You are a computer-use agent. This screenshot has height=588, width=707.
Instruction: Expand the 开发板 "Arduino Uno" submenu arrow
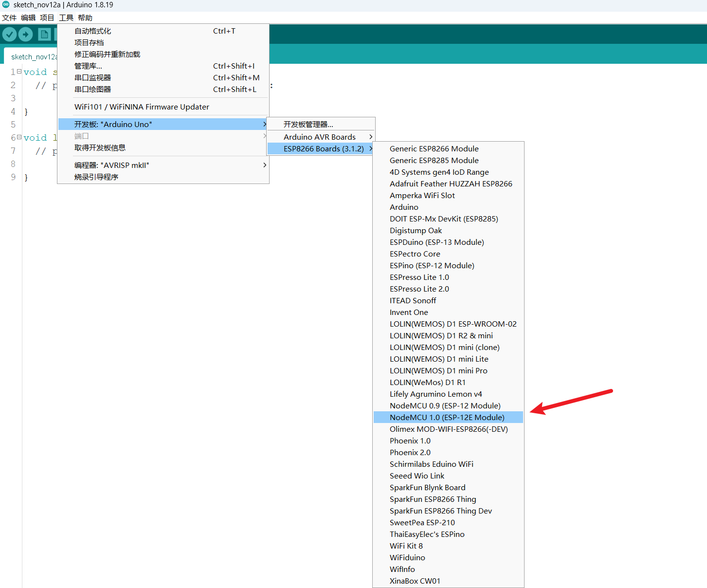point(265,124)
